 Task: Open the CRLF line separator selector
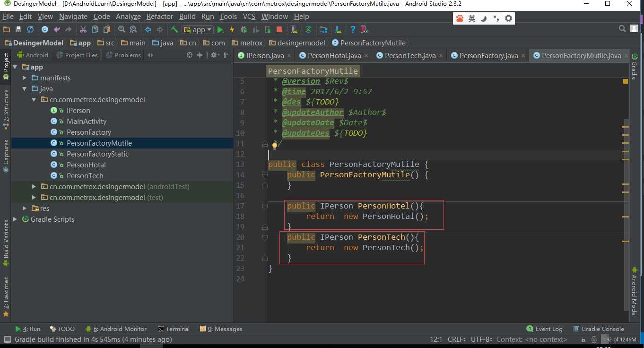(457, 339)
